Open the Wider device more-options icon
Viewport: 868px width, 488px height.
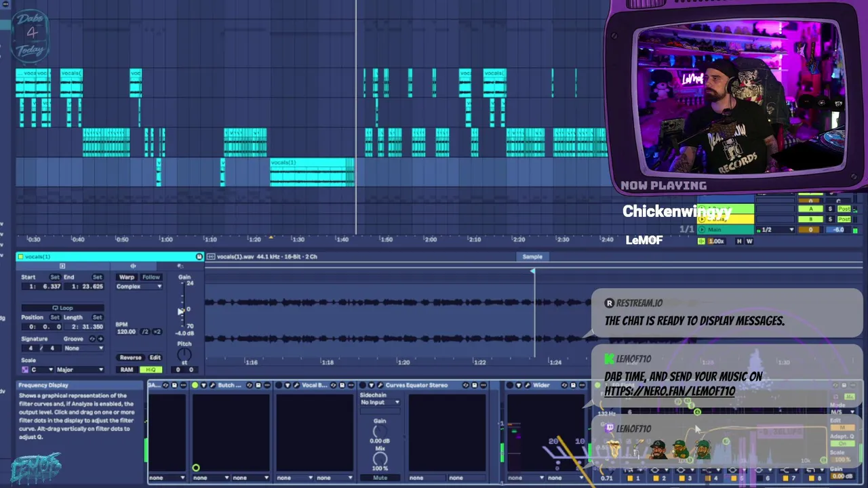[x=583, y=385]
